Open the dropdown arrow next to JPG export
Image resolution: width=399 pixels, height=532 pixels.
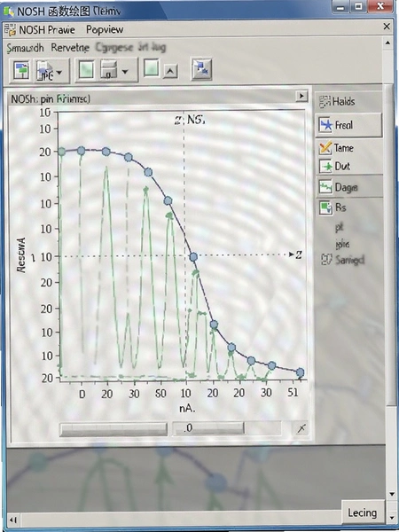(59, 73)
